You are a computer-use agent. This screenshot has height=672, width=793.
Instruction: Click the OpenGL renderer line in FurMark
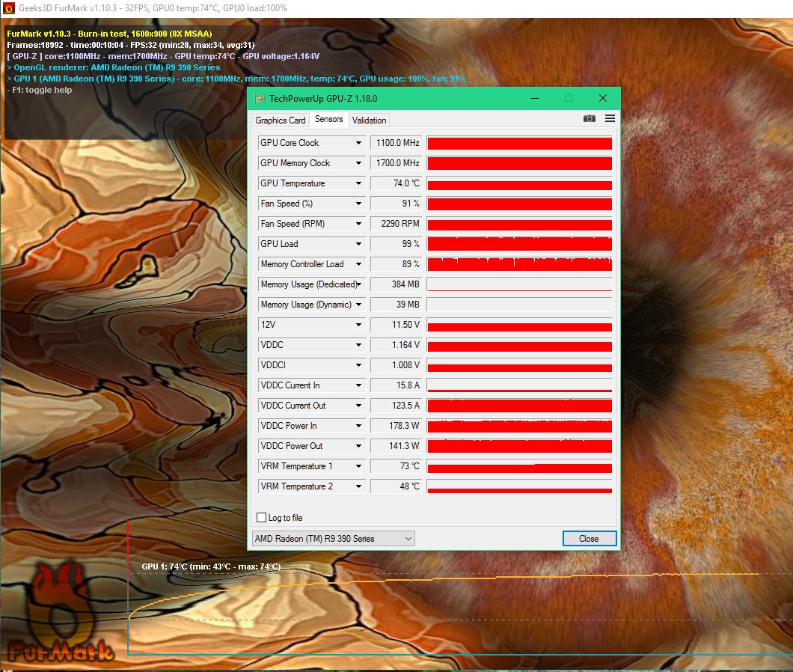(113, 68)
